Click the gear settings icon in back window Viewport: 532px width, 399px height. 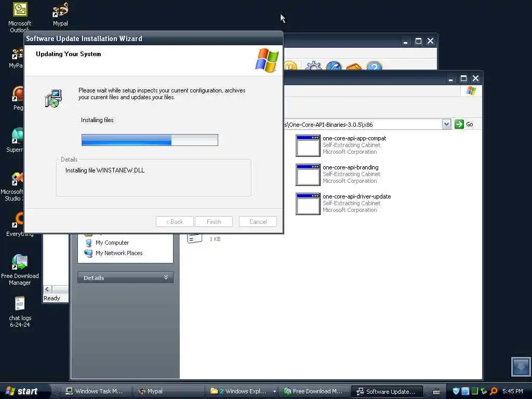313,66
